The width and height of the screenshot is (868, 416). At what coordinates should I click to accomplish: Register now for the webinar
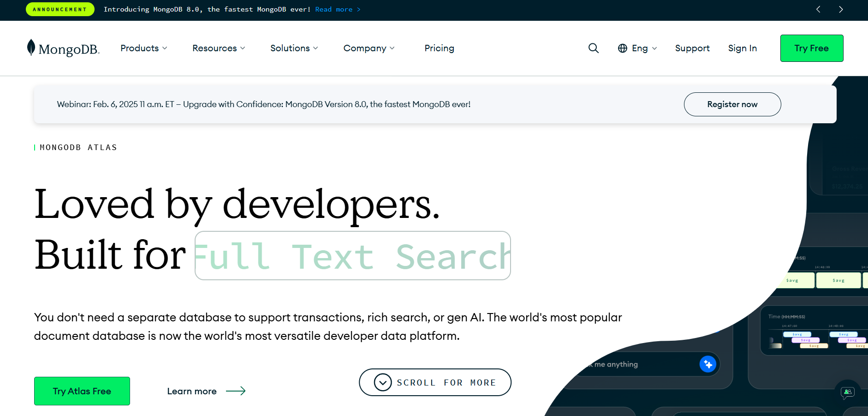[732, 104]
